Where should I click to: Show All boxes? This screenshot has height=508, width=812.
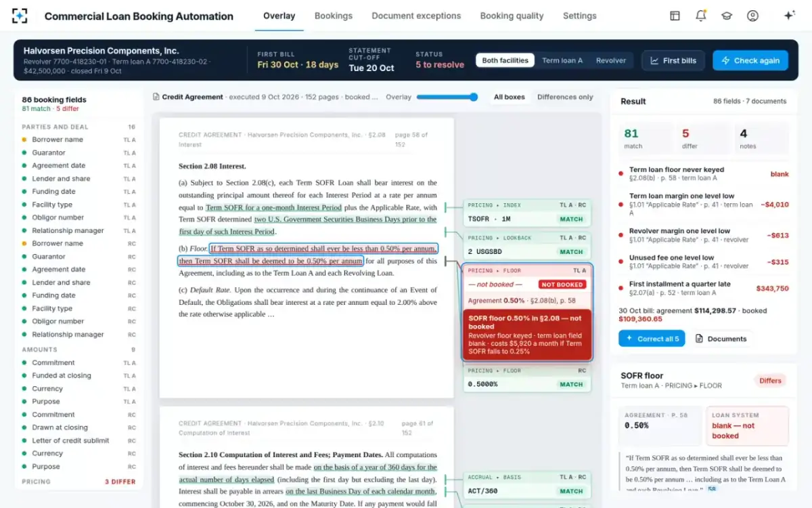pyautogui.click(x=509, y=97)
